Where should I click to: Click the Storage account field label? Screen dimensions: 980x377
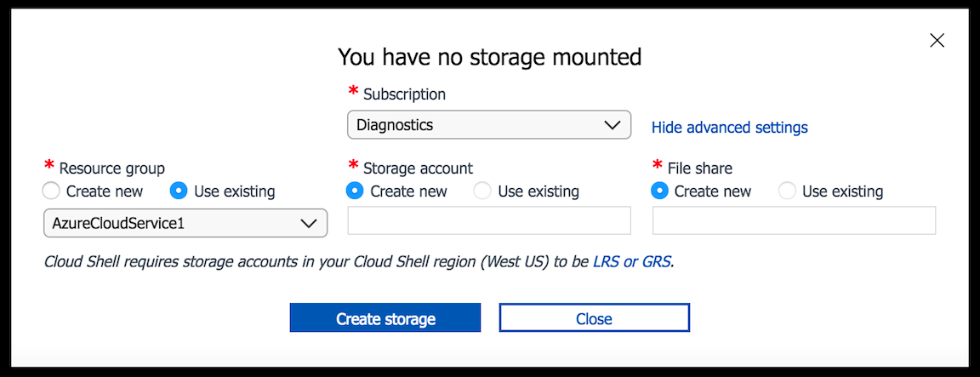click(x=418, y=169)
